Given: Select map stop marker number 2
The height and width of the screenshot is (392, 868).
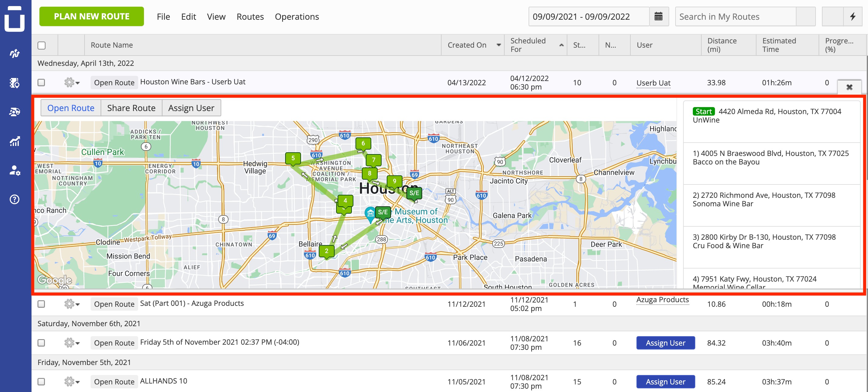Looking at the screenshot, I should [326, 251].
